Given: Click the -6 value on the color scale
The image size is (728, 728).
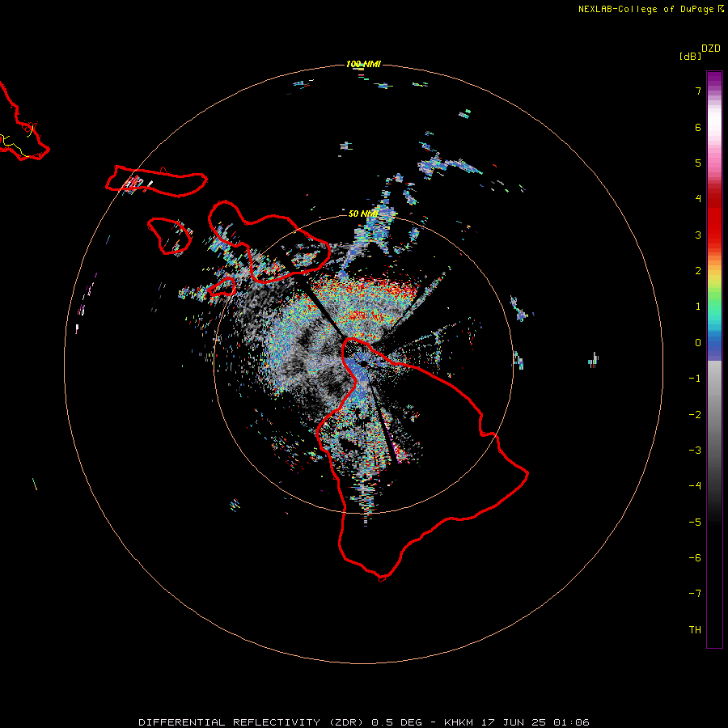Looking at the screenshot, I should coord(695,558).
